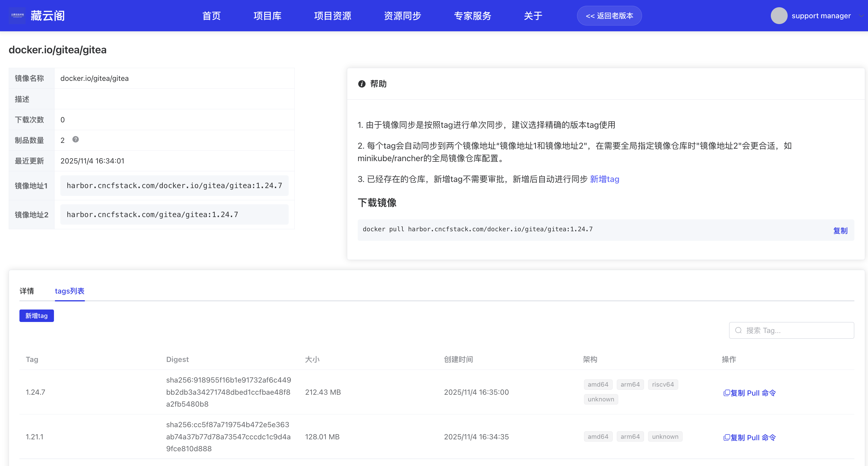
Task: Click the 返回老版本 button
Action: coord(609,15)
